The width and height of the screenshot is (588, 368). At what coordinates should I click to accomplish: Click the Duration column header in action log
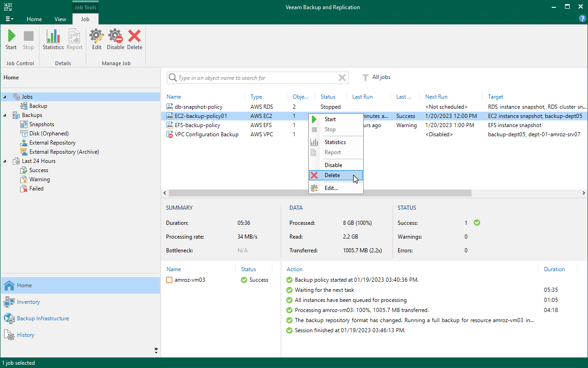pyautogui.click(x=554, y=269)
